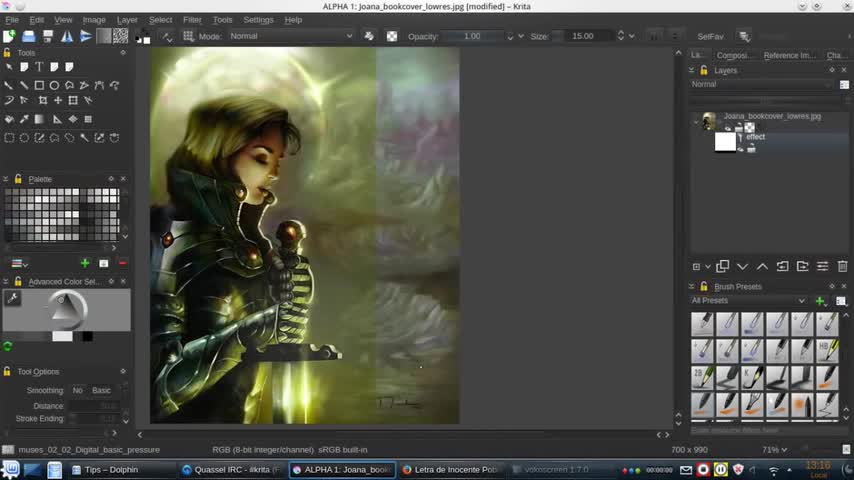Select the Crop tool
This screenshot has width=854, height=480.
[42, 100]
